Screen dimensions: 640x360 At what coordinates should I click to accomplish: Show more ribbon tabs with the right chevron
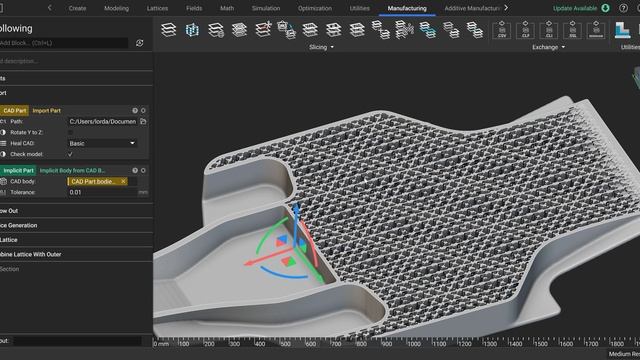pos(506,8)
